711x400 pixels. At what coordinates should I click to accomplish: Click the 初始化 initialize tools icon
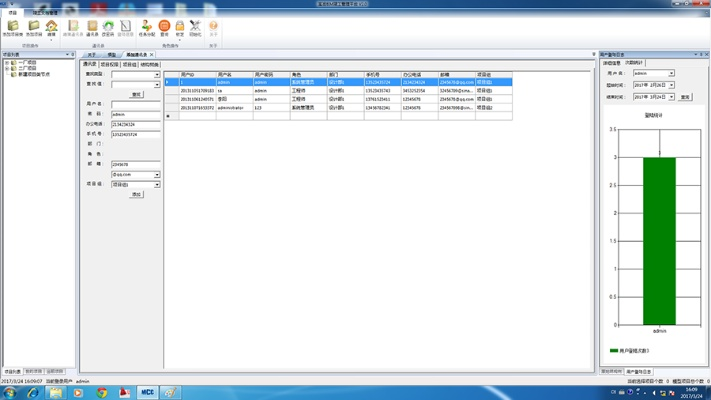click(x=195, y=27)
